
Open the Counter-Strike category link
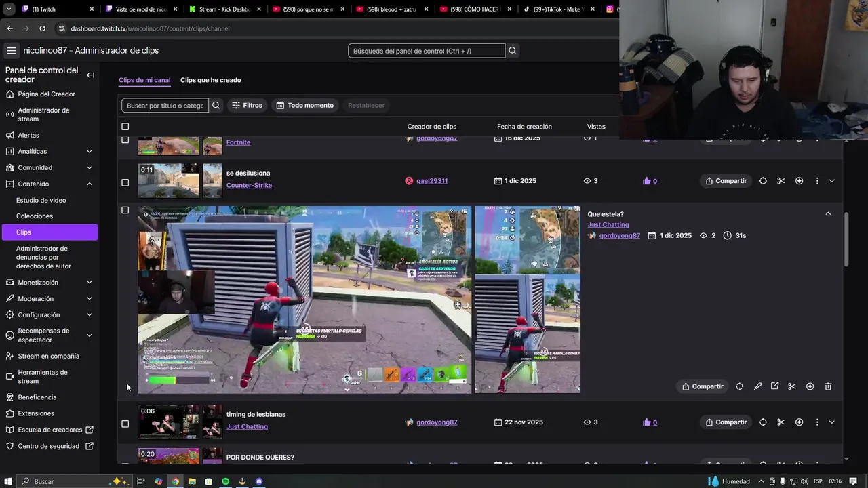(x=249, y=185)
